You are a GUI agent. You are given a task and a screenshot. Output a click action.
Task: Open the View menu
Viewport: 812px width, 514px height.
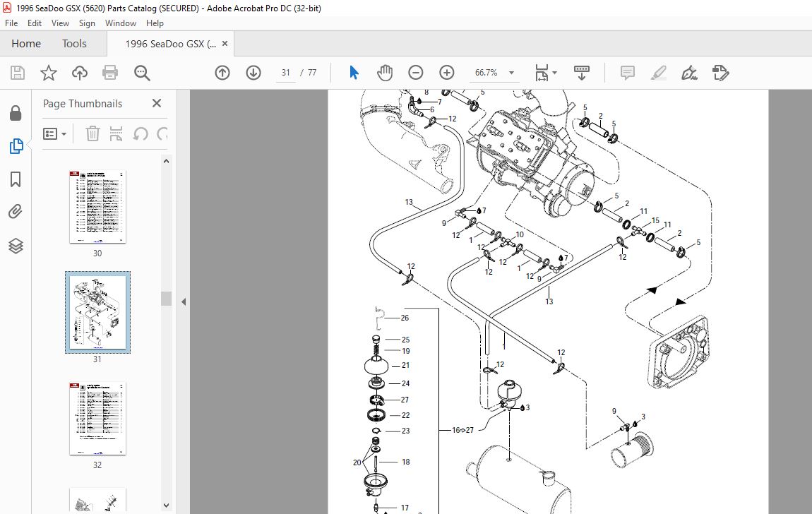tap(60, 23)
